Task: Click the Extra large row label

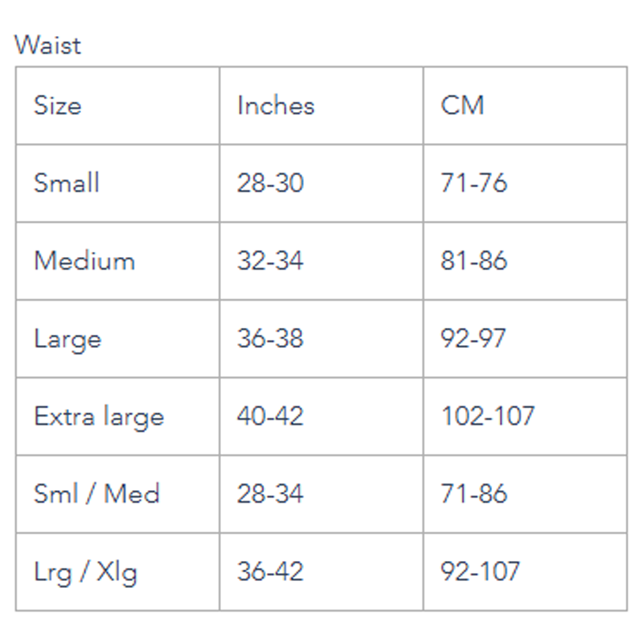Action: tap(99, 417)
